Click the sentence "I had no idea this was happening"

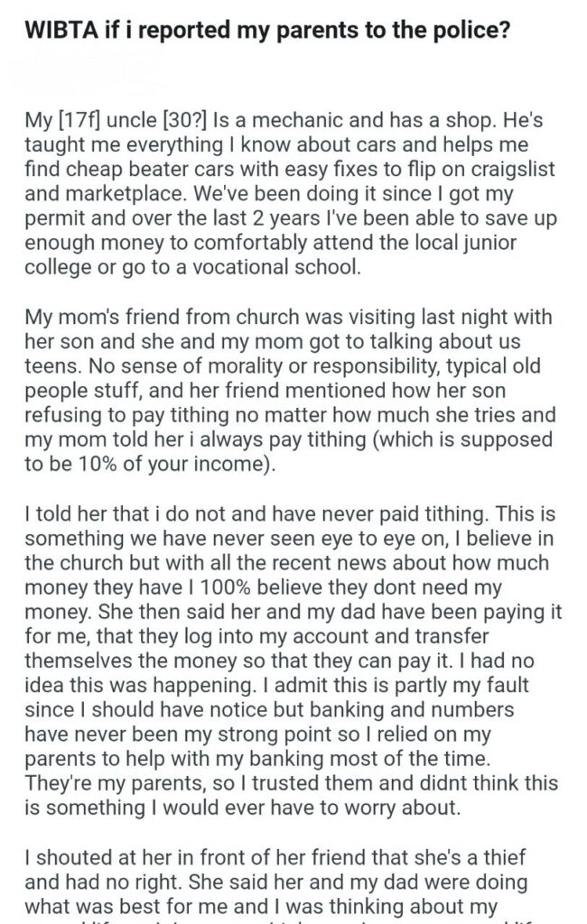pos(279,672)
